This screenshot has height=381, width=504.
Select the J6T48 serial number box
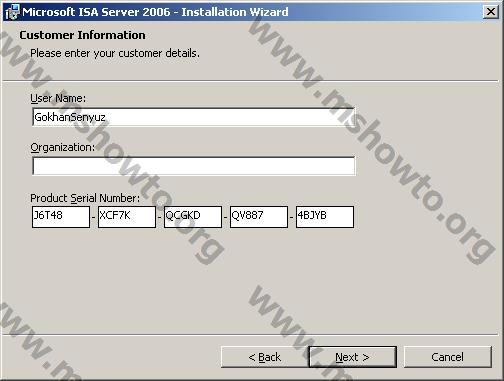(61, 217)
